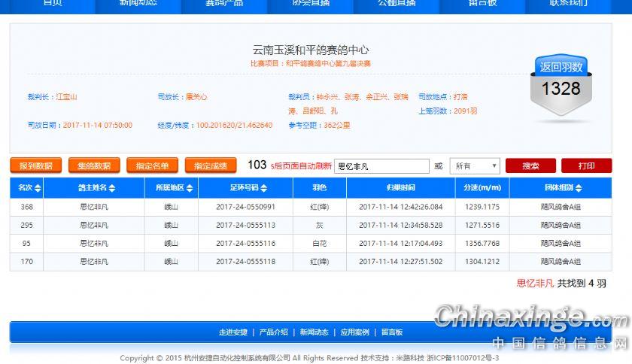The height and width of the screenshot is (364, 632).
Task: Click the search field containing 思忆非凡
Action: click(x=381, y=165)
